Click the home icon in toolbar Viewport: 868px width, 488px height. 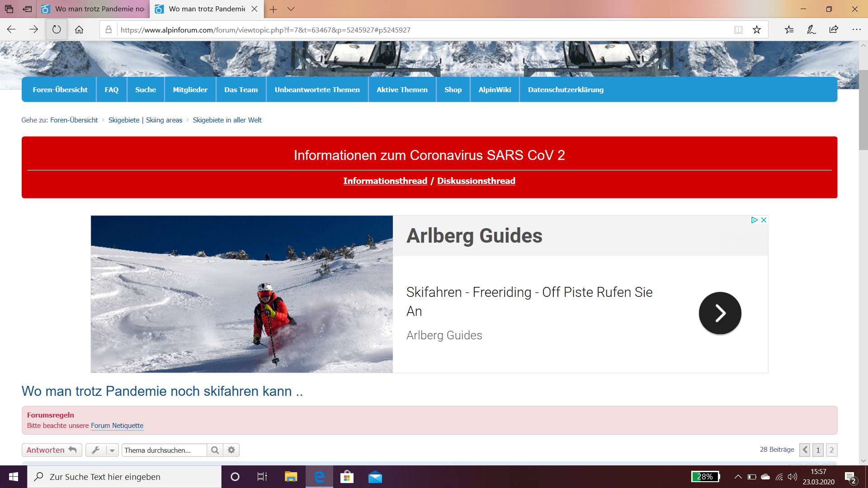coord(79,30)
